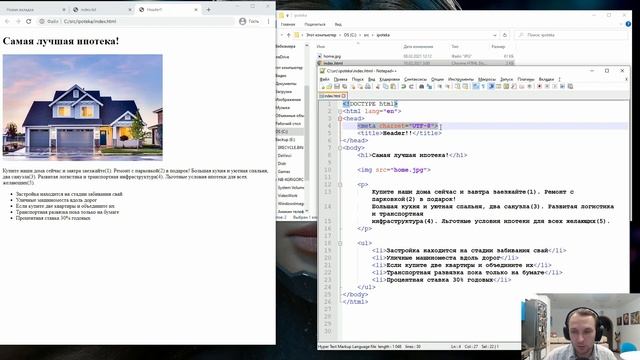Click Chrome address bar with C:/src/ipoteka/index.html
Image resolution: width=640 pixels, height=360 pixels.
(135, 21)
